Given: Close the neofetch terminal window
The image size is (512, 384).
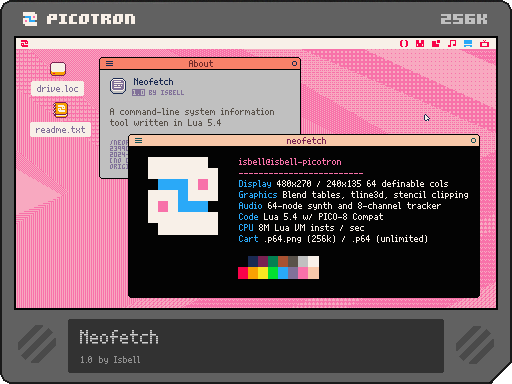Looking at the screenshot, I should coord(473,141).
